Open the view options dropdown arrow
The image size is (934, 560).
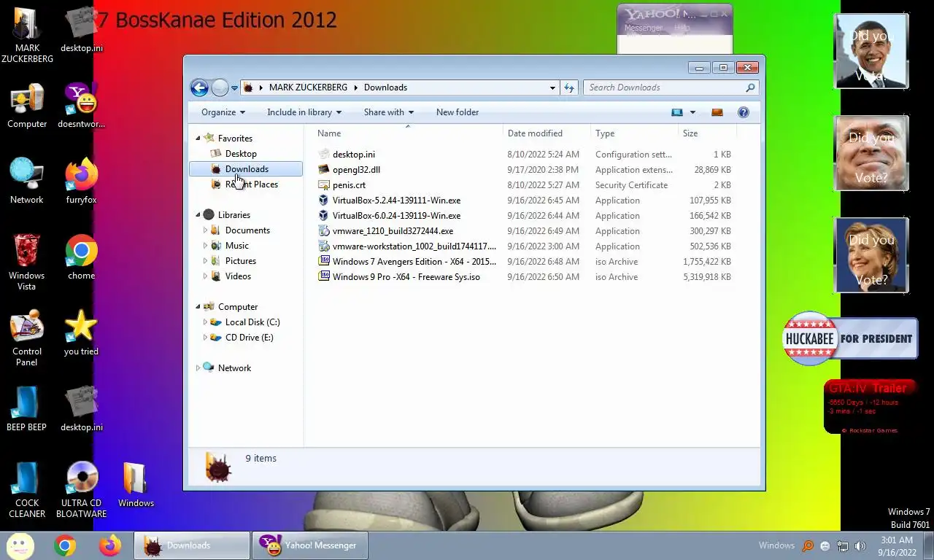[x=692, y=112]
